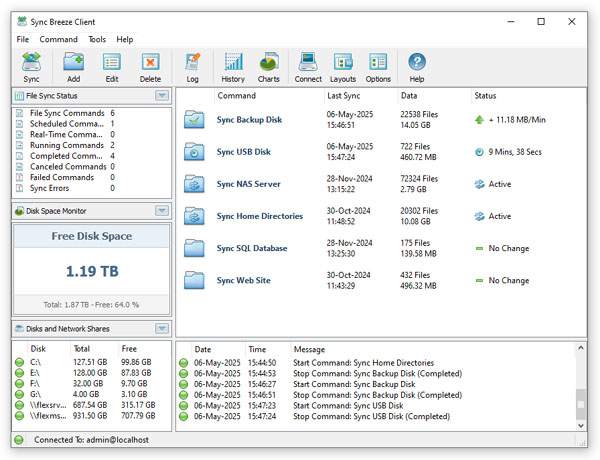Click the Sync Backup Disk folder icon
The image size is (600, 460).
point(194,119)
